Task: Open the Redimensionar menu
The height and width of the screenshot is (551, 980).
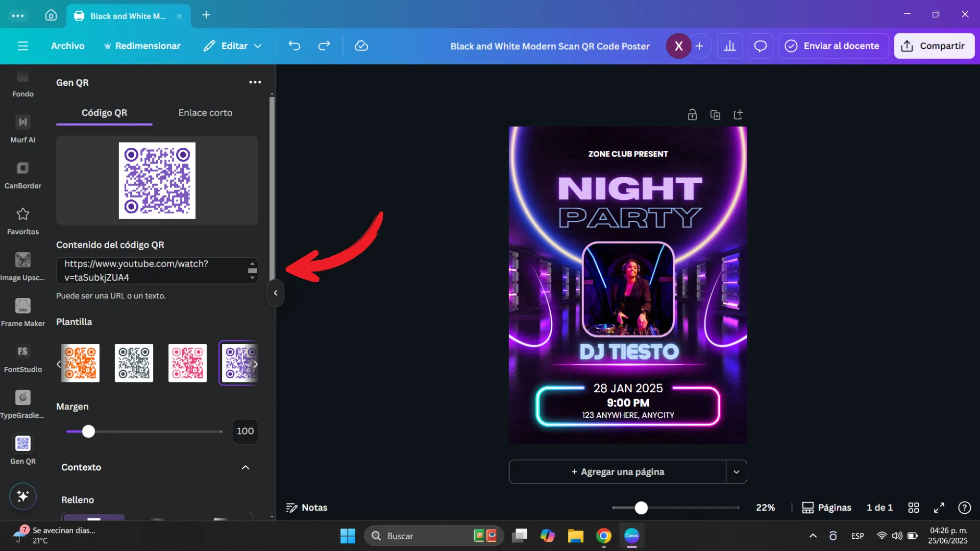Action: [x=142, y=46]
